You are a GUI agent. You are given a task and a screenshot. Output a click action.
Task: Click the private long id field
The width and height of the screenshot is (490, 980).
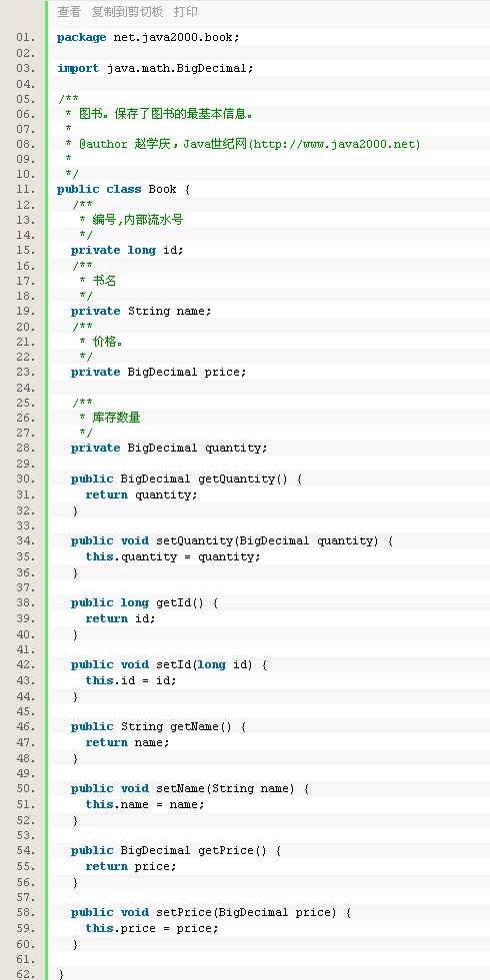tap(127, 250)
